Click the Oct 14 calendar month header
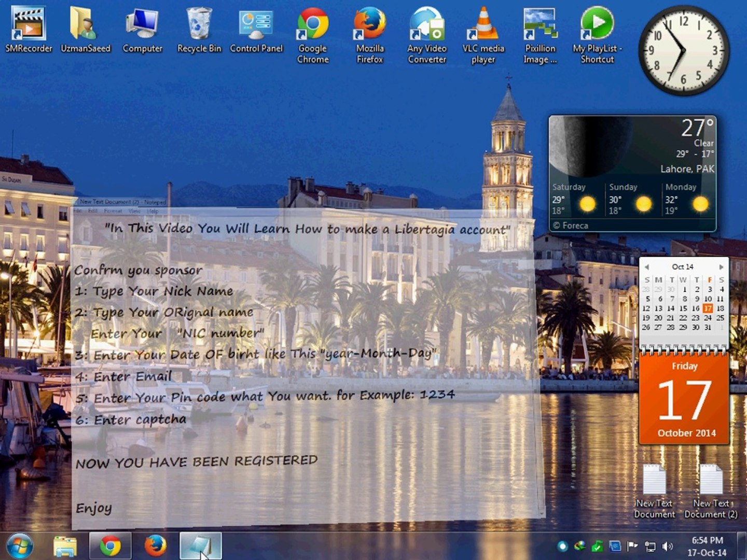 tap(683, 267)
